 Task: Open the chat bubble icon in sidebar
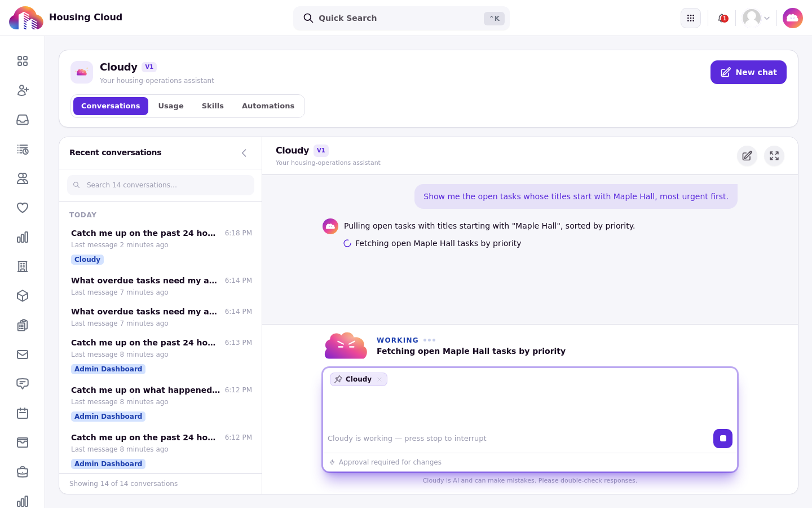tap(23, 384)
